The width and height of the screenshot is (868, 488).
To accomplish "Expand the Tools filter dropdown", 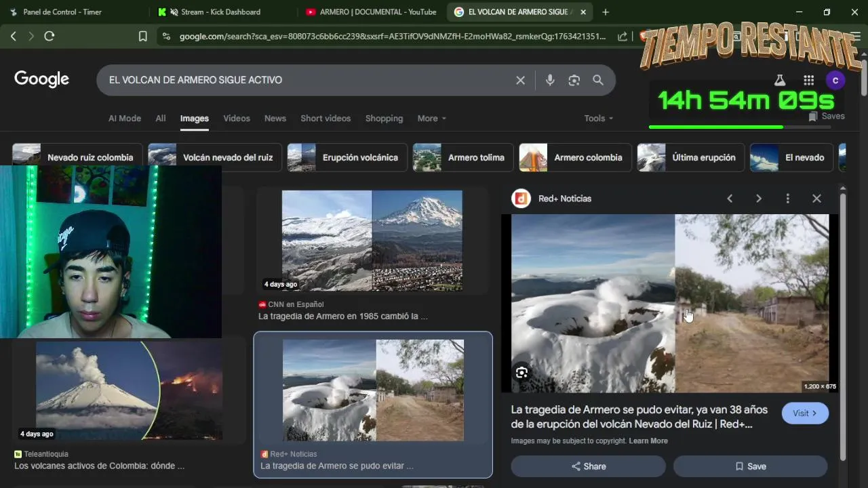I will [599, 118].
